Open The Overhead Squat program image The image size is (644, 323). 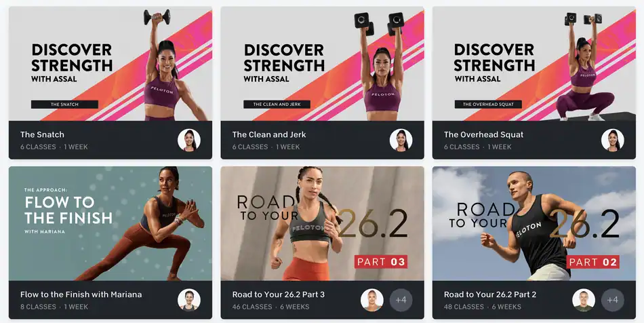[x=534, y=64]
